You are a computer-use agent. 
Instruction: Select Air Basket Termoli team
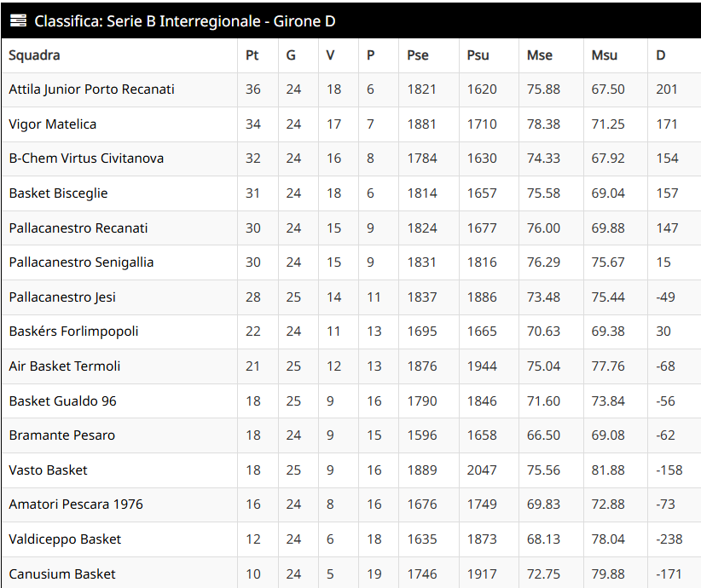click(x=65, y=366)
